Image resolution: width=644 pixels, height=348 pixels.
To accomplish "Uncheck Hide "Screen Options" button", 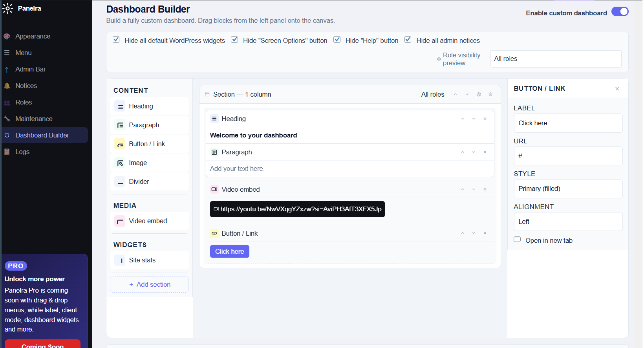I will (234, 40).
